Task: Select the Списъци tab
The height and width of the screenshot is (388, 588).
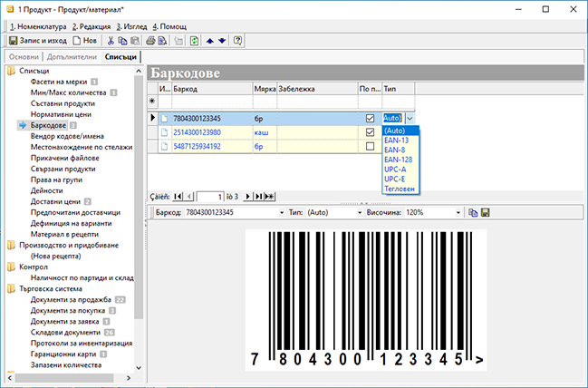Action: click(120, 57)
